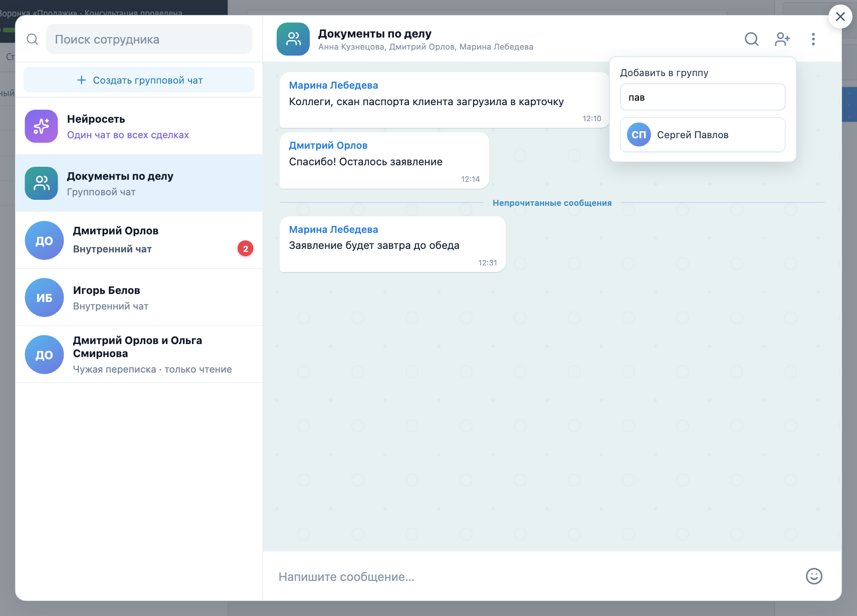This screenshot has width=857, height=616.
Task: Click the Добавить в группу heading
Action: pos(664,73)
